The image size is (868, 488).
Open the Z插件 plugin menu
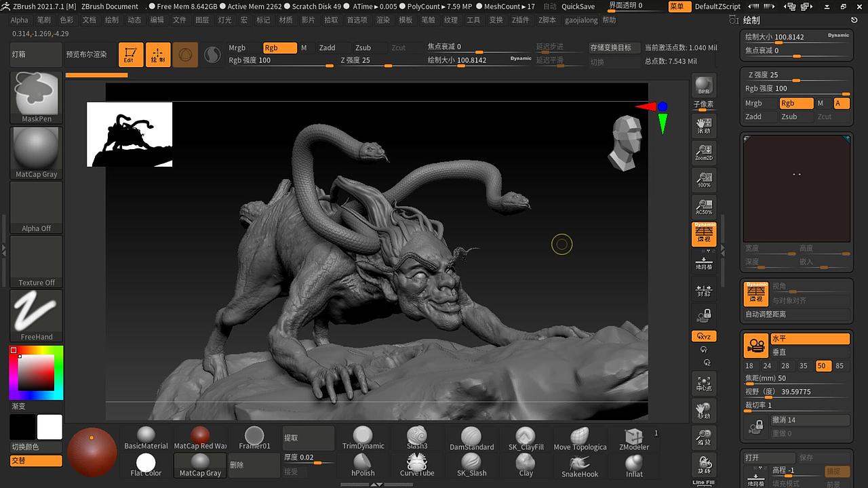point(520,20)
